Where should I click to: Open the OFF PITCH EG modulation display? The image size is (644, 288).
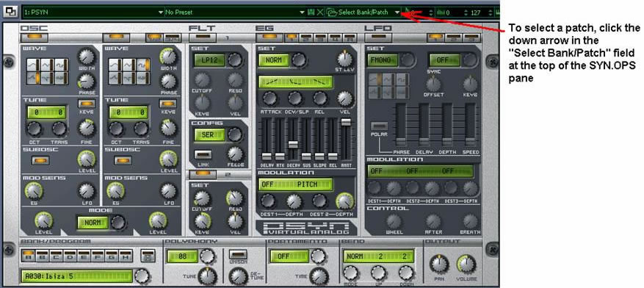click(295, 184)
